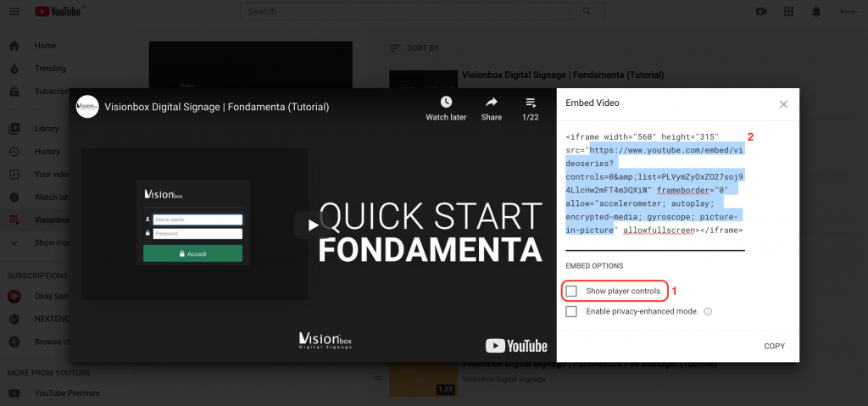Click into the Search field
The image size is (868, 406).
pos(404,11)
